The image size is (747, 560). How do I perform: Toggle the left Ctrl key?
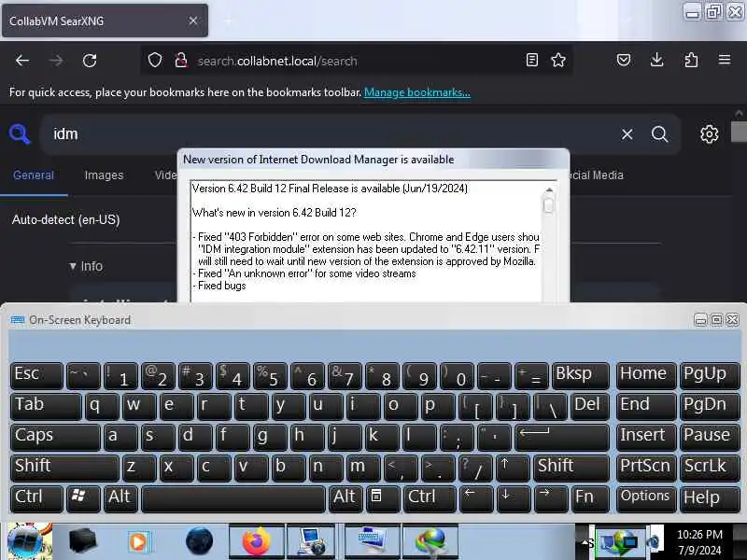[x=36, y=498]
